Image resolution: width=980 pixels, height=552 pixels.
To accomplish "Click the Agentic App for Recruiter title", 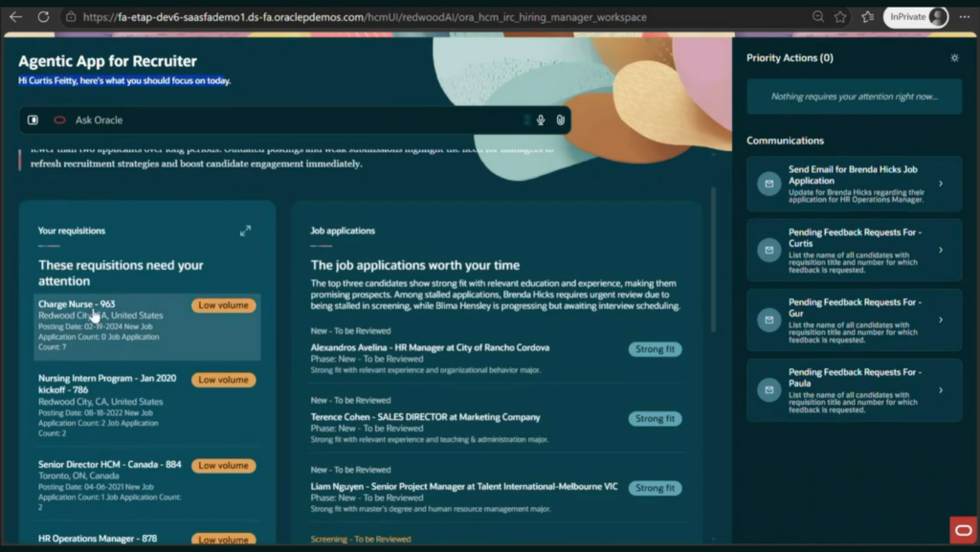I will point(107,60).
